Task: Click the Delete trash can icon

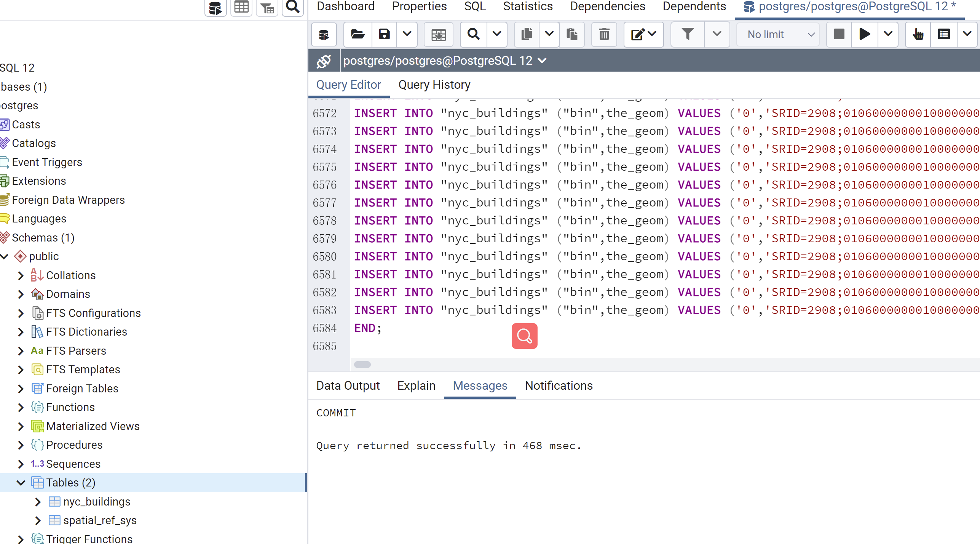Action: point(604,34)
